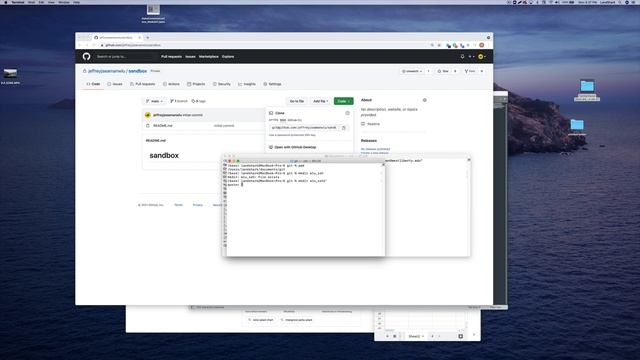This screenshot has width=640, height=360.
Task: Click the GitHub octocat logo
Action: [87, 56]
